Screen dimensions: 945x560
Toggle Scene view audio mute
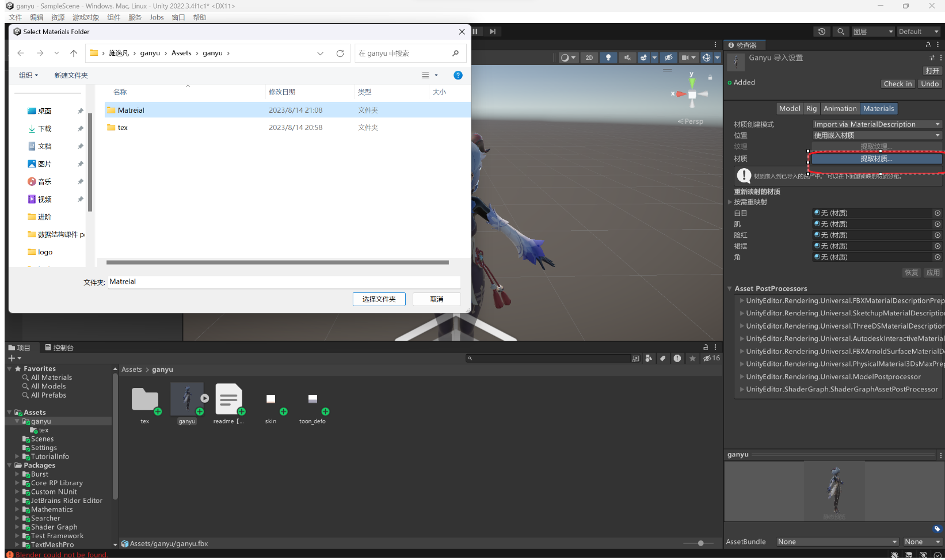pyautogui.click(x=627, y=58)
